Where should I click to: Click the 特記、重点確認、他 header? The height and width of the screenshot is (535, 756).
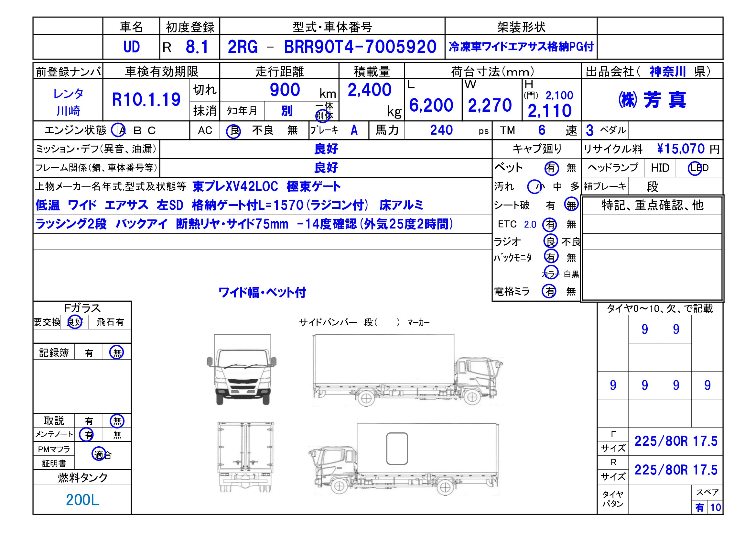652,205
